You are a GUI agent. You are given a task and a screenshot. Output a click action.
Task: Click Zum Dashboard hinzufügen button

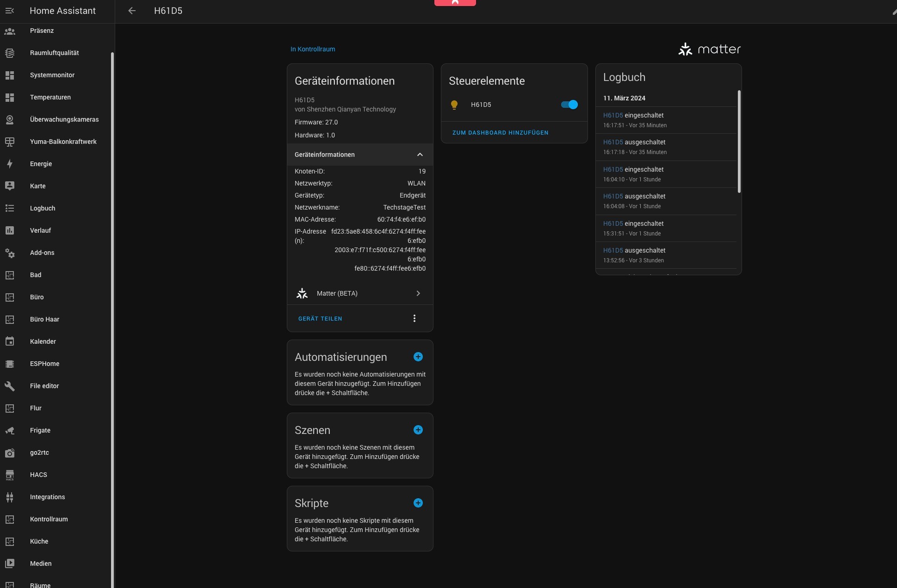pyautogui.click(x=500, y=133)
